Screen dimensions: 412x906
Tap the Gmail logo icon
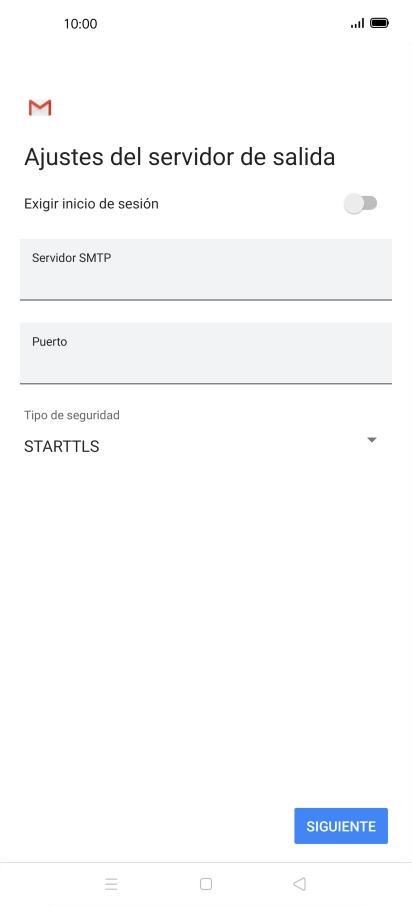pyautogui.click(x=40, y=107)
